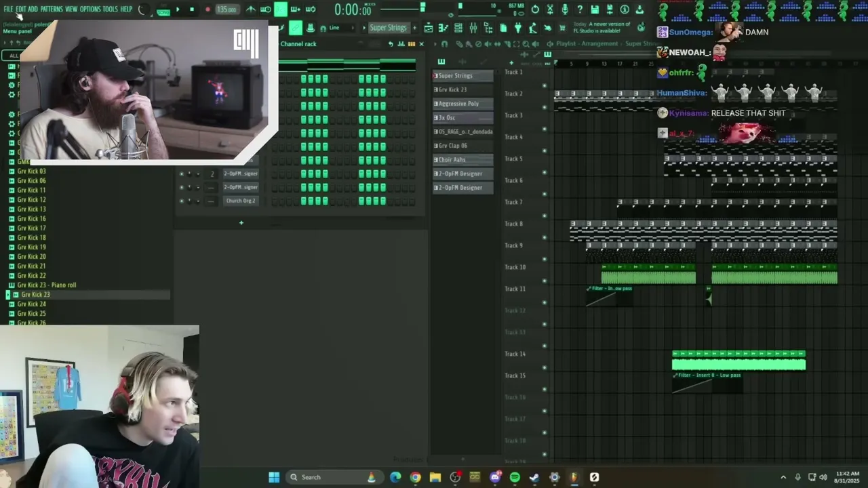Click the undo history circular arrow icon

click(x=535, y=9)
